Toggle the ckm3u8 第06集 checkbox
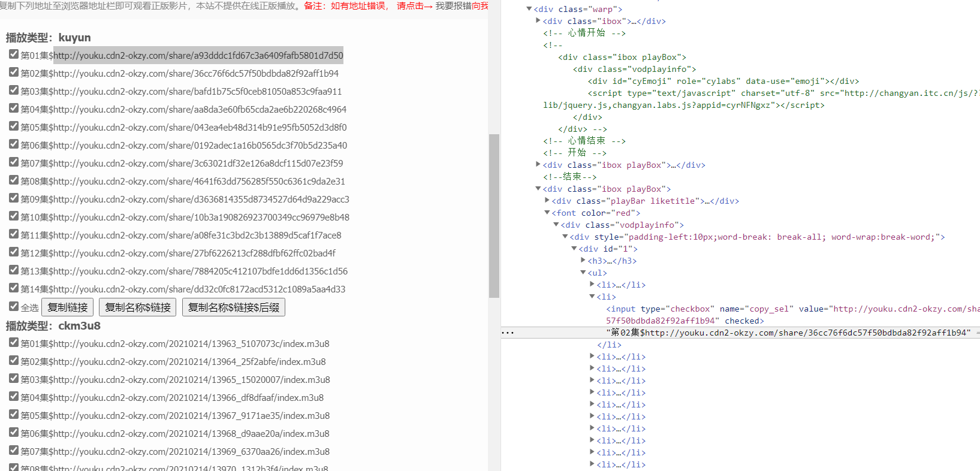Screen dimensions: 980x471 [x=14, y=432]
